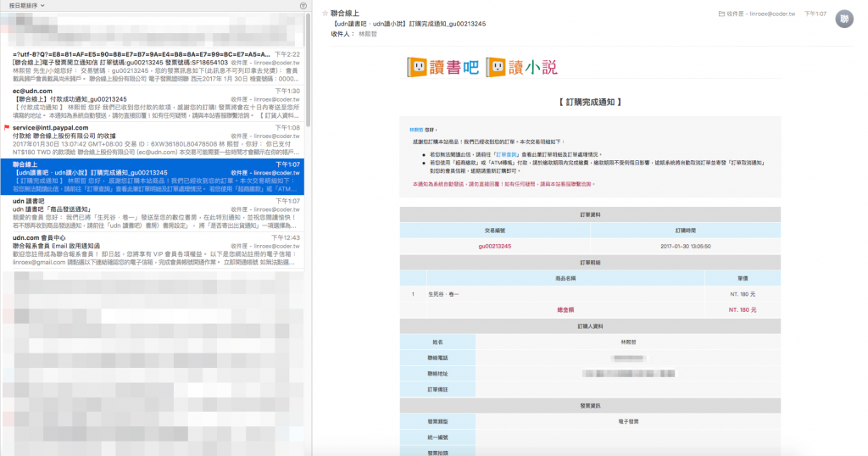The height and width of the screenshot is (456, 868).
Task: Click the 【 訂購完成通知 】 heading
Action: (590, 103)
